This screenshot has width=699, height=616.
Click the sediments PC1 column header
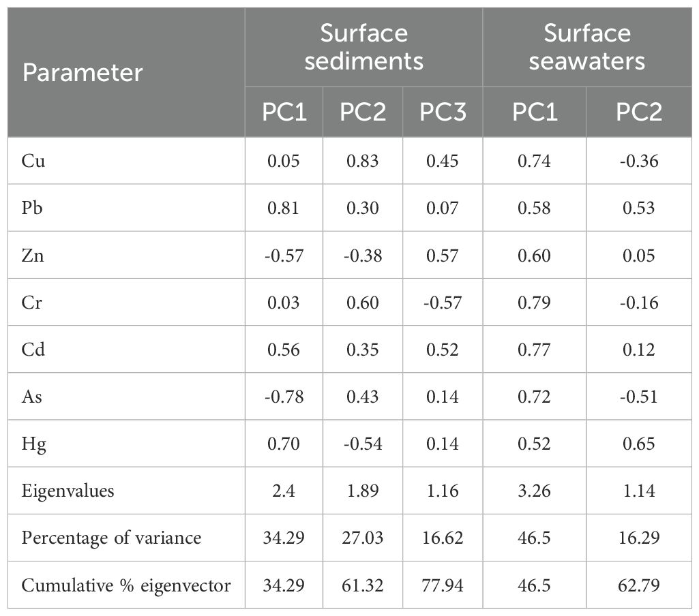pyautogui.click(x=284, y=112)
